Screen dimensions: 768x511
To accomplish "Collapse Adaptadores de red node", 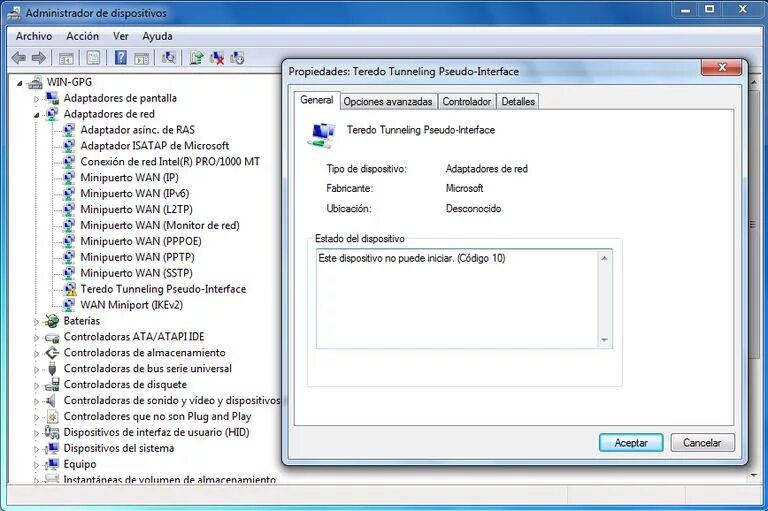I will click(36, 115).
